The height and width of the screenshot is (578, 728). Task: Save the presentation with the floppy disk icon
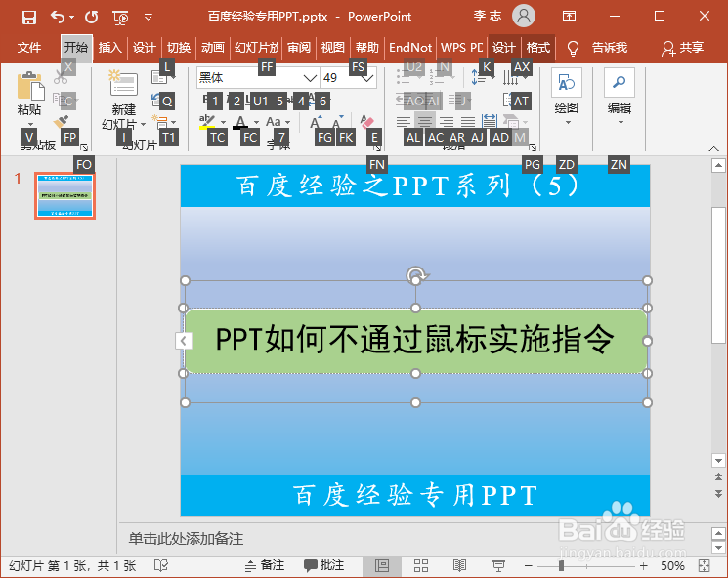tap(28, 18)
